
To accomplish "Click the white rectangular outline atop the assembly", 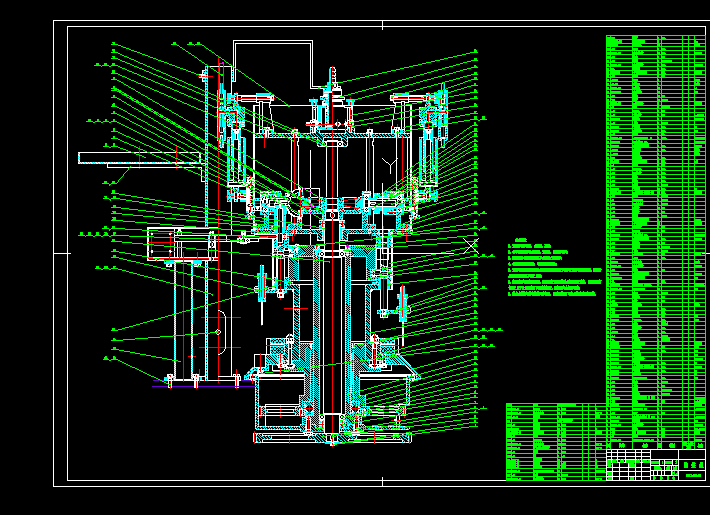I will point(273,63).
